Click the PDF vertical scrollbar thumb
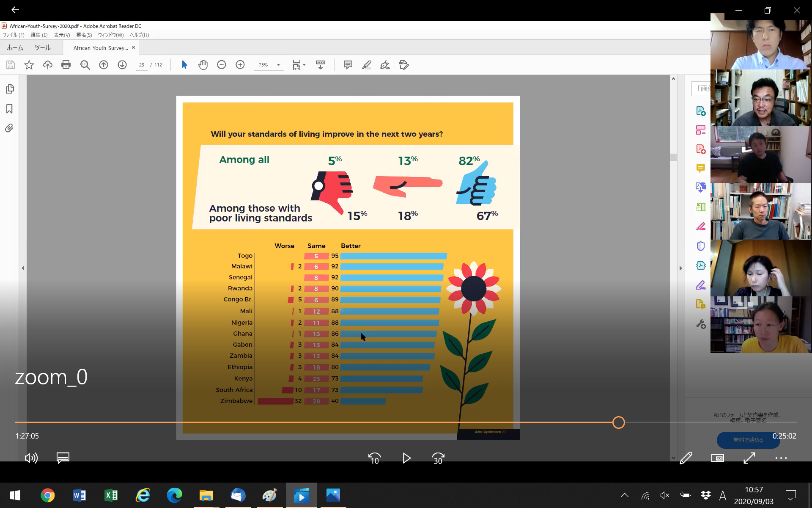Image resolution: width=812 pixels, height=508 pixels. [x=673, y=157]
